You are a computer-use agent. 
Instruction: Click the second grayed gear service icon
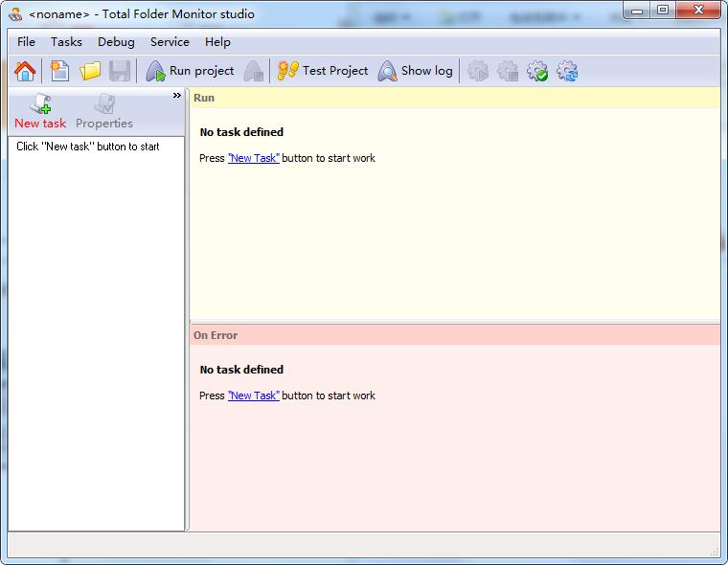coord(508,71)
